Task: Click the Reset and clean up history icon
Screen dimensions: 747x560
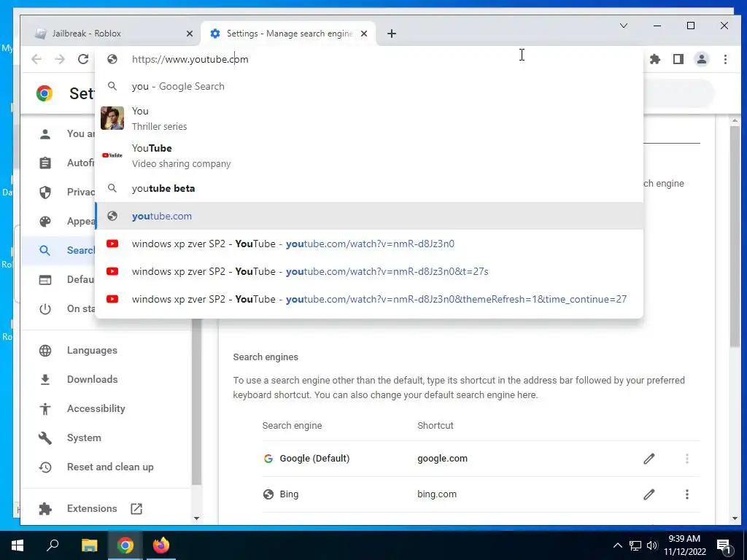Action: tap(45, 467)
